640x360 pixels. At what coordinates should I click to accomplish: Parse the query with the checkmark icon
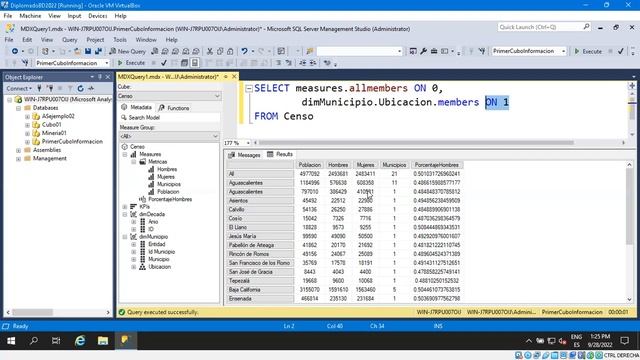coord(164,63)
